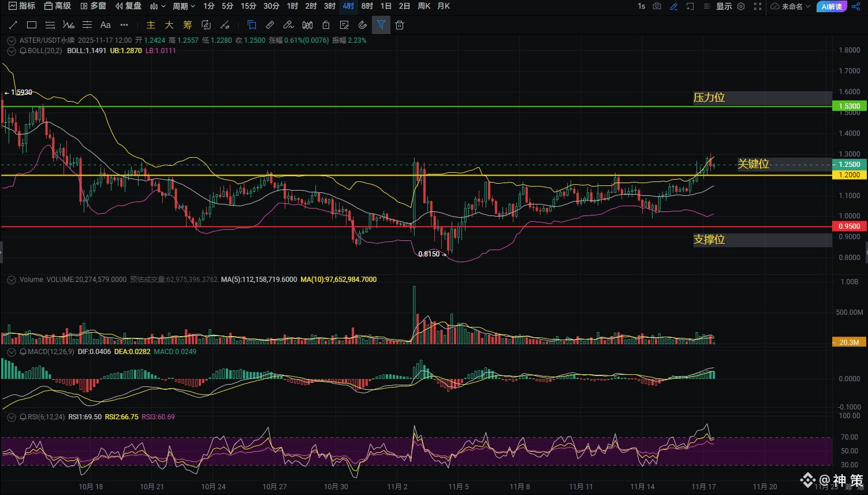The width and height of the screenshot is (868, 495).
Task: Click the green 1.5300 resistance price tag
Action: (849, 106)
